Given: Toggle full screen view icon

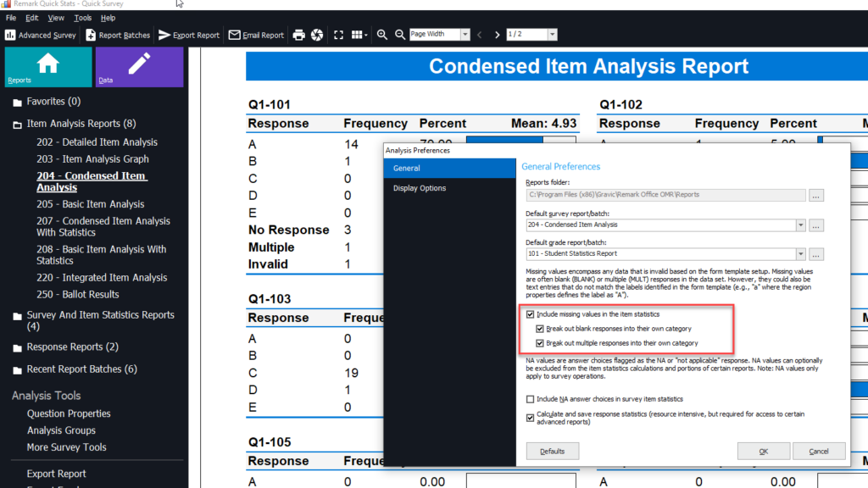Looking at the screenshot, I should pyautogui.click(x=339, y=35).
